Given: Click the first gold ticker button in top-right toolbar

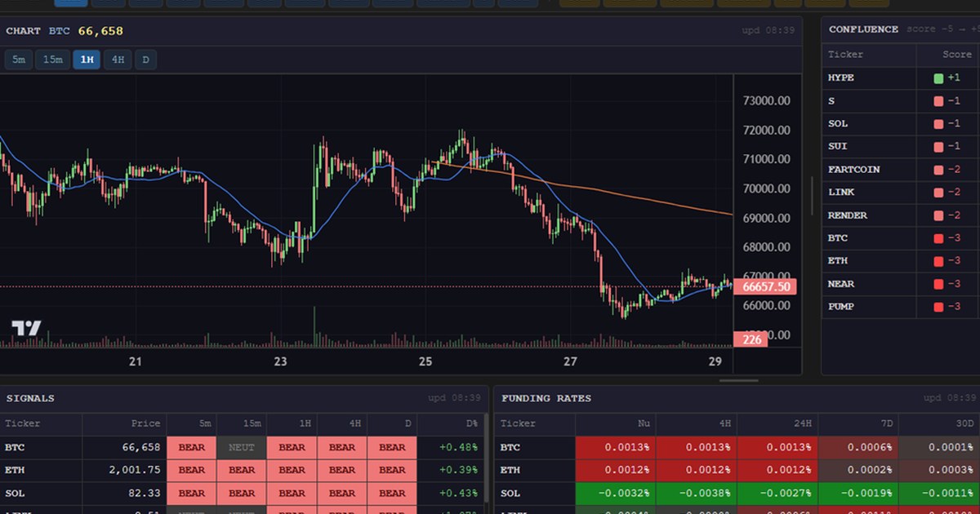Looking at the screenshot, I should pos(577,3).
